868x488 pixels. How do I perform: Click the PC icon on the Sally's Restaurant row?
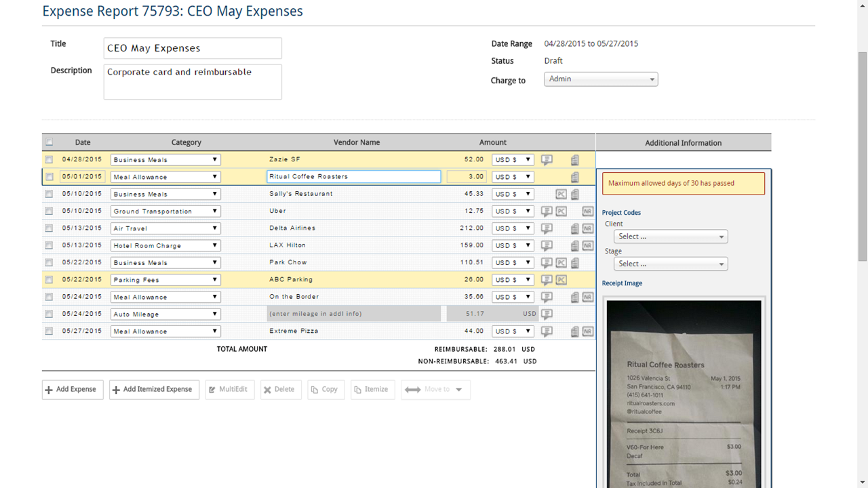coord(561,195)
